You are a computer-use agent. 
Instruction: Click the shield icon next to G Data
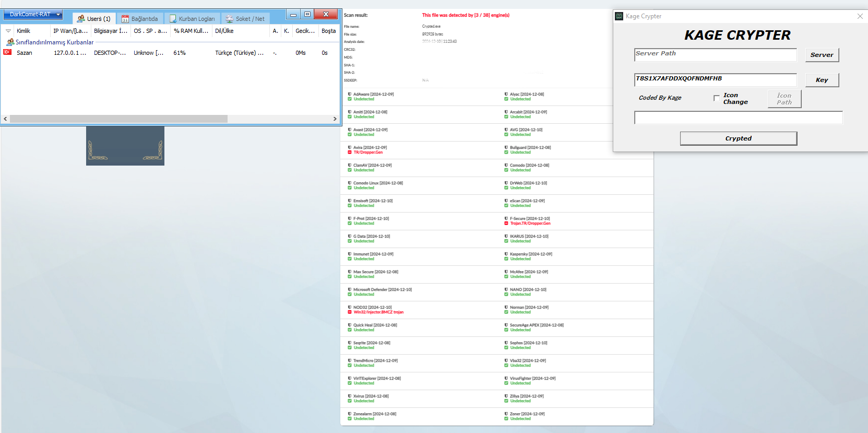point(350,236)
